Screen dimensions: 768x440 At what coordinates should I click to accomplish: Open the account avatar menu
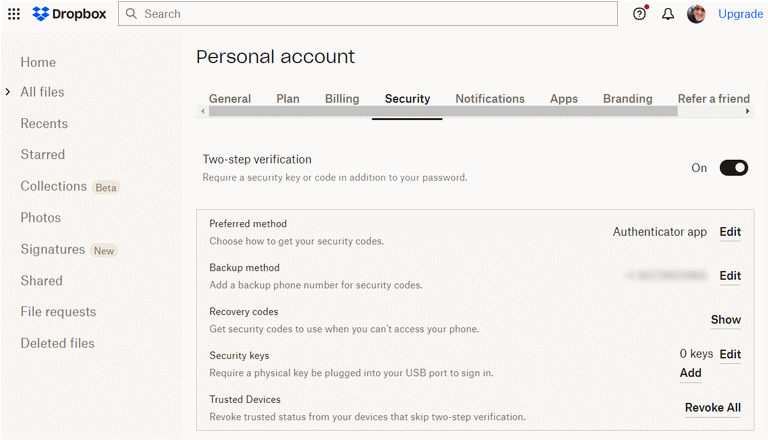coord(696,14)
